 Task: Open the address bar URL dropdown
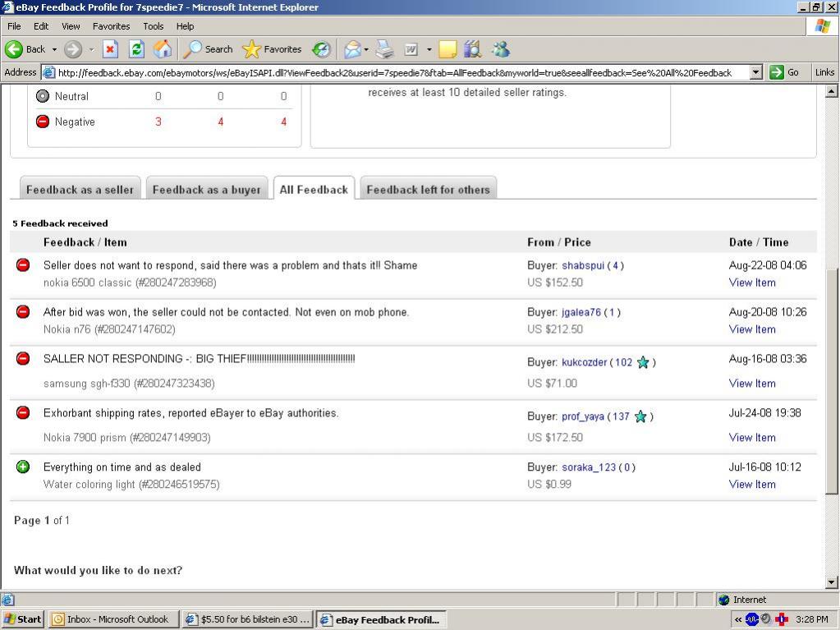[x=756, y=72]
